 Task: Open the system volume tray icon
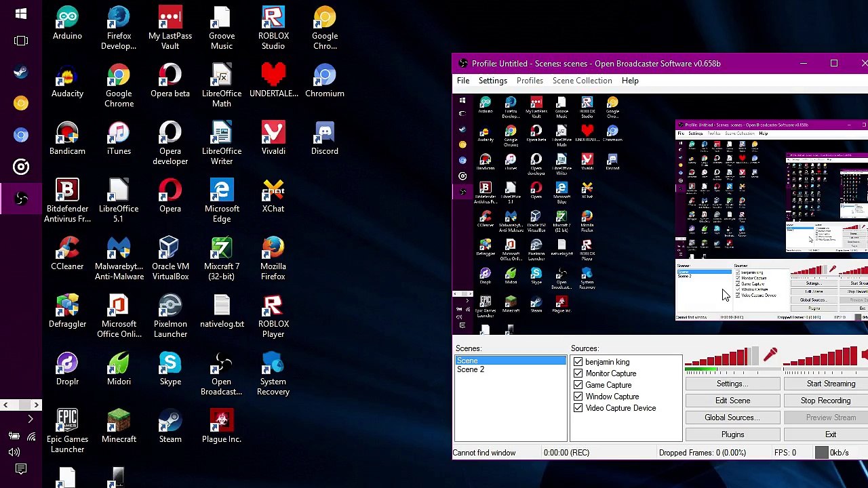pos(14,452)
